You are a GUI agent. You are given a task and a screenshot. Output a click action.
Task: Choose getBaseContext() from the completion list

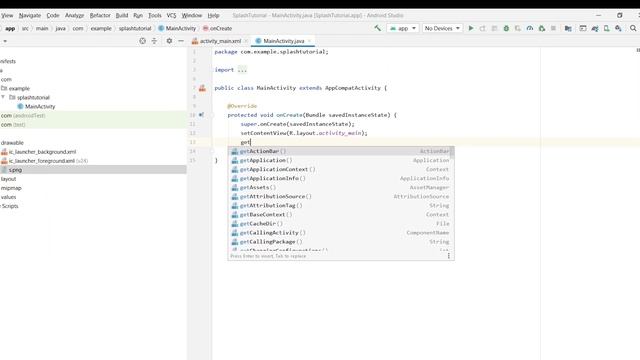pos(341,214)
